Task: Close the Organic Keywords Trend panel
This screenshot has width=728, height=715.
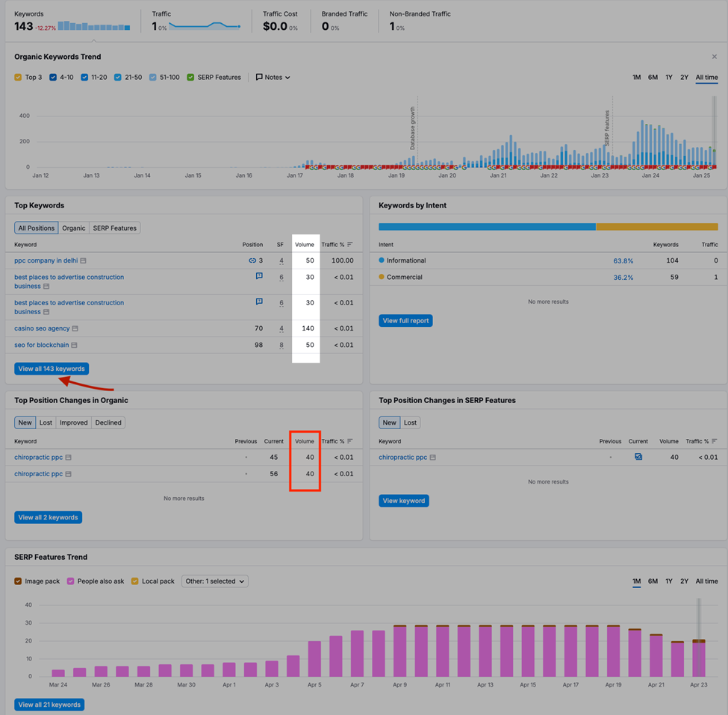Action: click(714, 57)
